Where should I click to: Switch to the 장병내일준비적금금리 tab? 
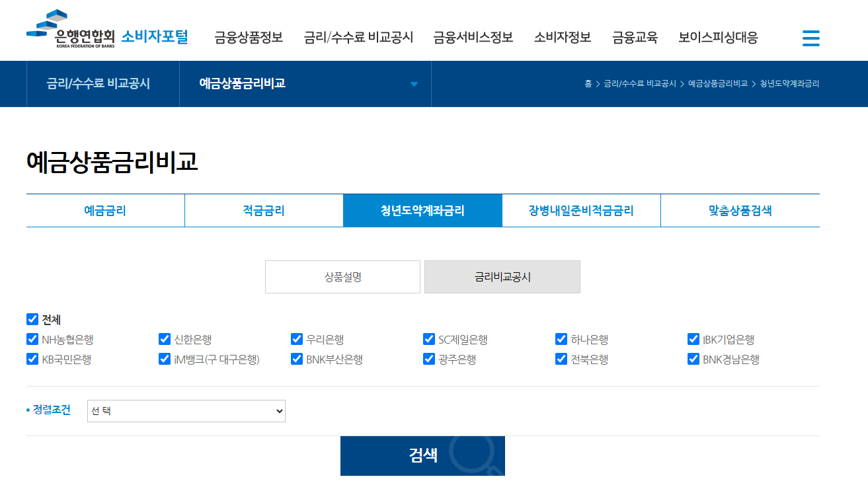581,211
